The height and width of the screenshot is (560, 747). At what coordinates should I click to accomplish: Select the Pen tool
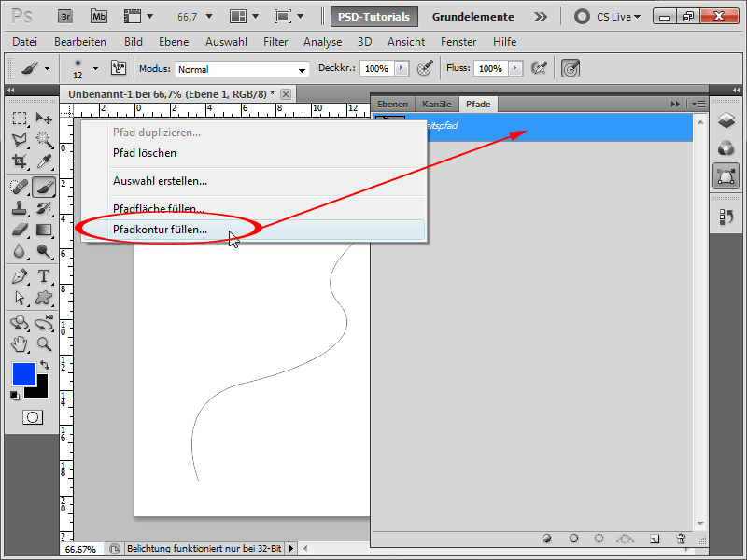20,276
